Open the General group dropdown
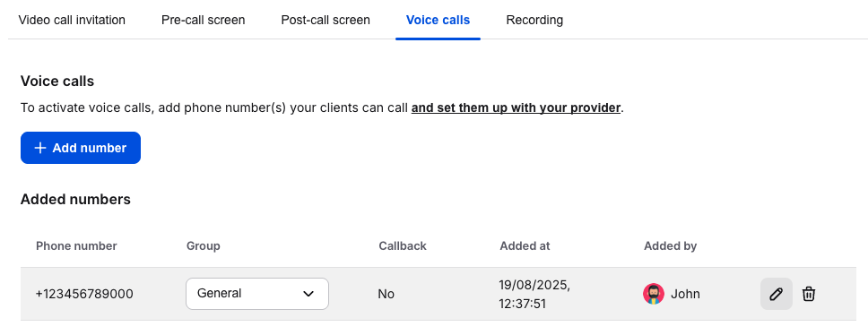 256,294
